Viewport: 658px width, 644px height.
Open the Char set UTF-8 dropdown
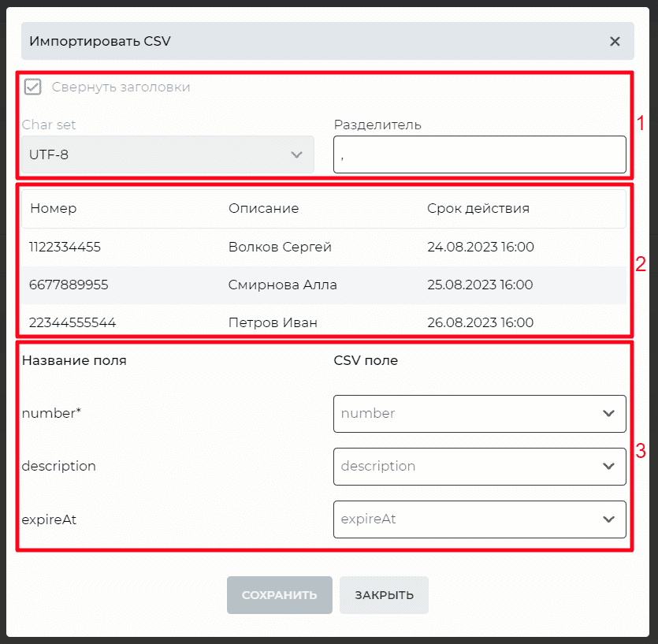(167, 154)
